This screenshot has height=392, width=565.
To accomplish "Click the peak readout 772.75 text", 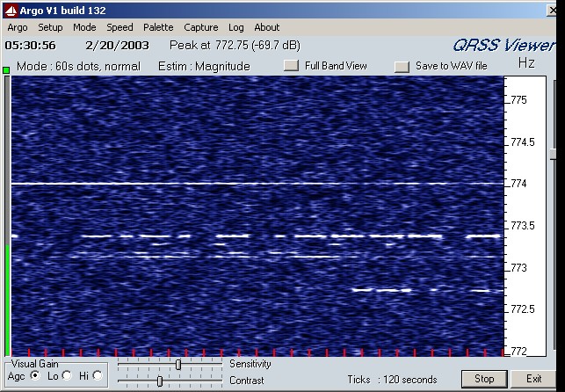I will [232, 46].
